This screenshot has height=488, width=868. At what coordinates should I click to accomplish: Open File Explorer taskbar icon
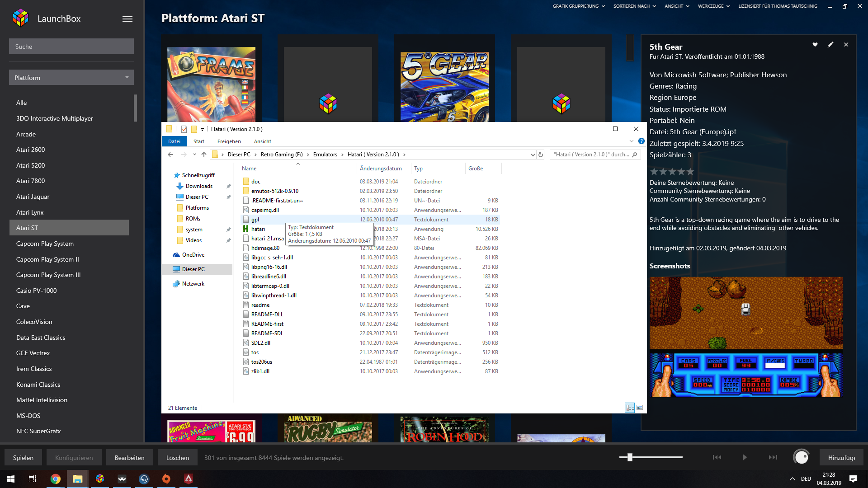pyautogui.click(x=78, y=479)
